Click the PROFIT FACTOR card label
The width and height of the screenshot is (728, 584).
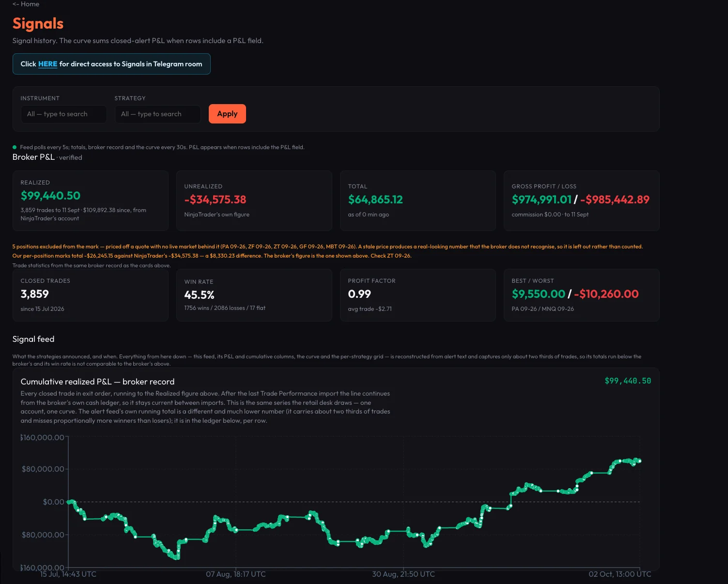point(372,281)
